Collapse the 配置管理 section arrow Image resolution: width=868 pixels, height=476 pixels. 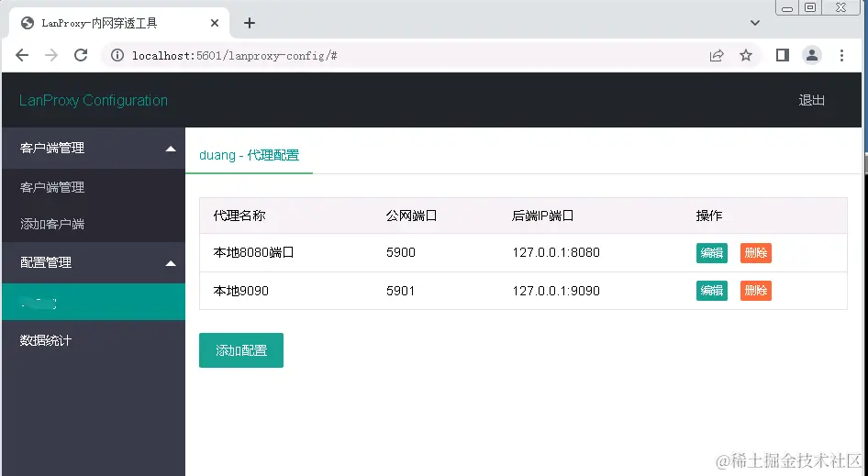tap(171, 263)
